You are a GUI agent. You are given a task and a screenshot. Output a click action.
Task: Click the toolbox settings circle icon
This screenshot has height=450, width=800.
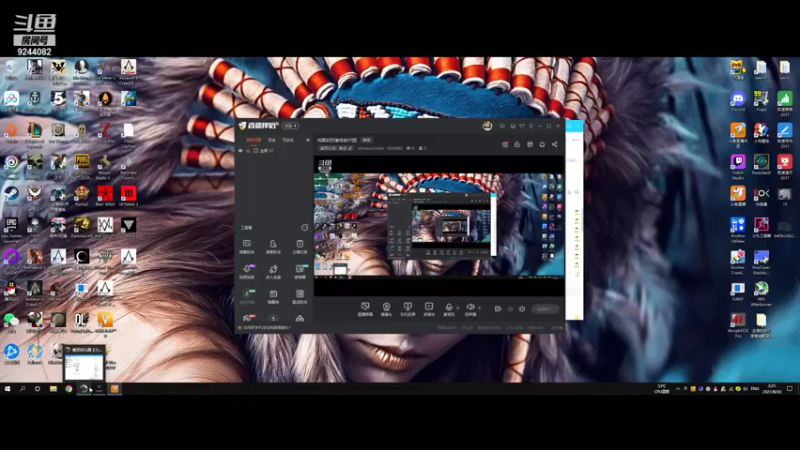[x=305, y=228]
